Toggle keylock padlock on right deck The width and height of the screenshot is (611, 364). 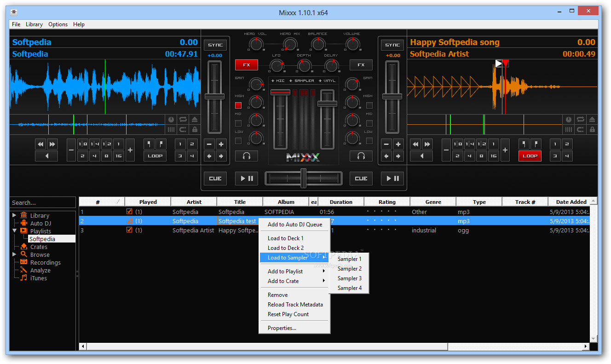[x=592, y=130]
